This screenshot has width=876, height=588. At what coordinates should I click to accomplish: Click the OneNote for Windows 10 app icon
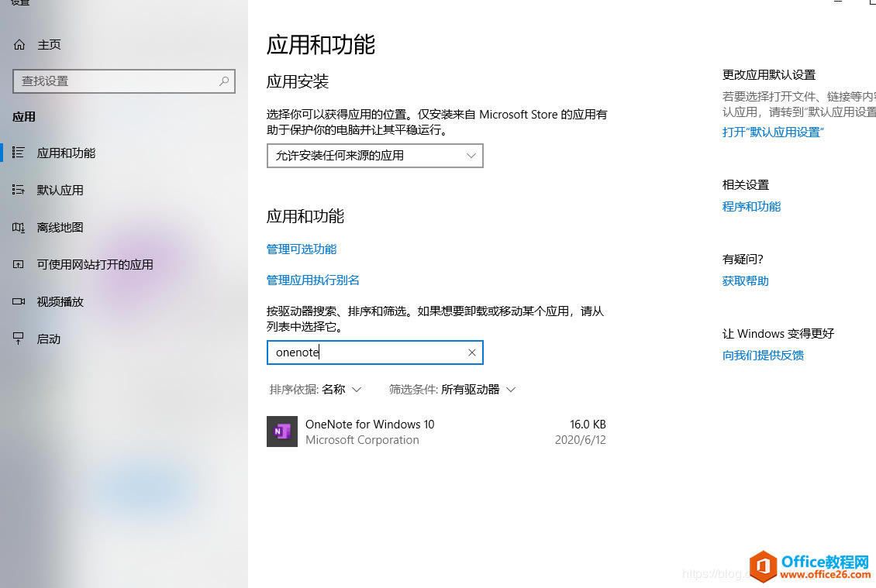tap(281, 431)
